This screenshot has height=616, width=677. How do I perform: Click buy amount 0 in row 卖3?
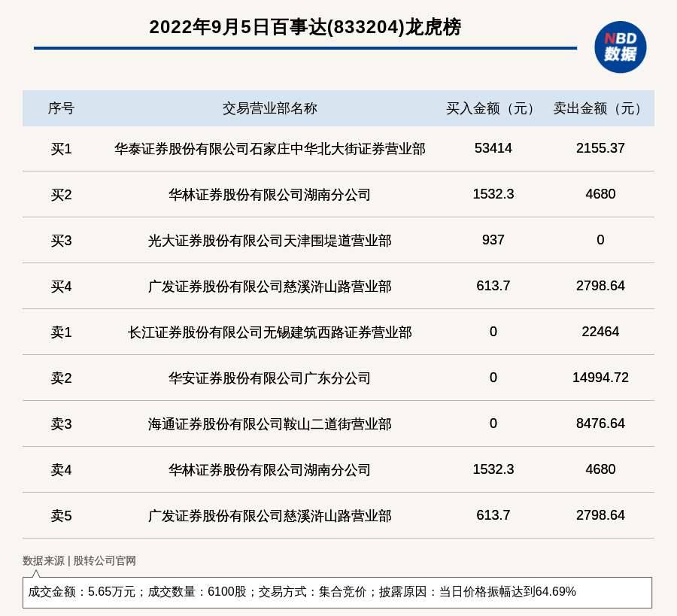pyautogui.click(x=493, y=423)
